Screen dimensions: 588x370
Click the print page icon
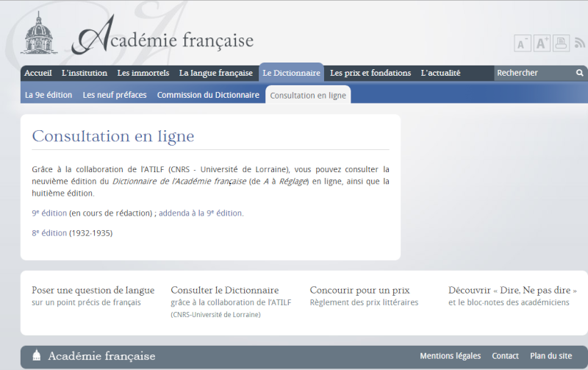coord(561,43)
